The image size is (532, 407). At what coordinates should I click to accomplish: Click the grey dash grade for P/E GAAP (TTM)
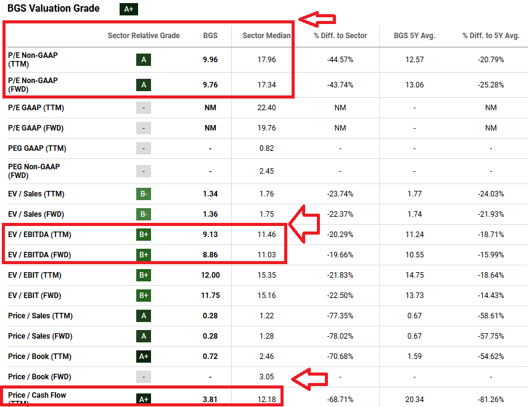click(x=143, y=107)
